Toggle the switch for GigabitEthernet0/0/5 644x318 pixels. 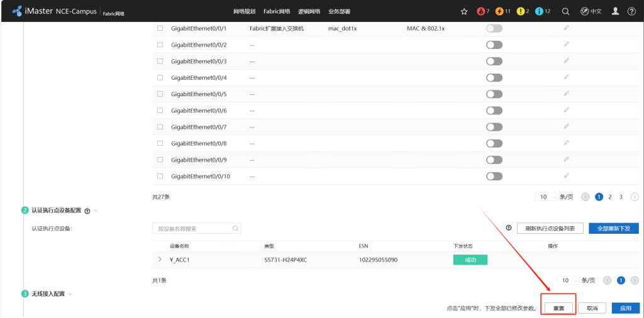pos(494,94)
